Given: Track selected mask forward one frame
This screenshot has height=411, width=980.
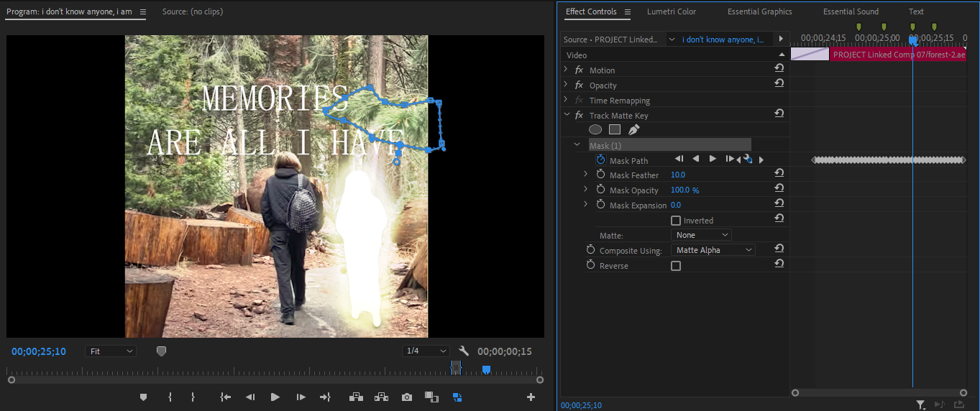Looking at the screenshot, I should point(730,159).
